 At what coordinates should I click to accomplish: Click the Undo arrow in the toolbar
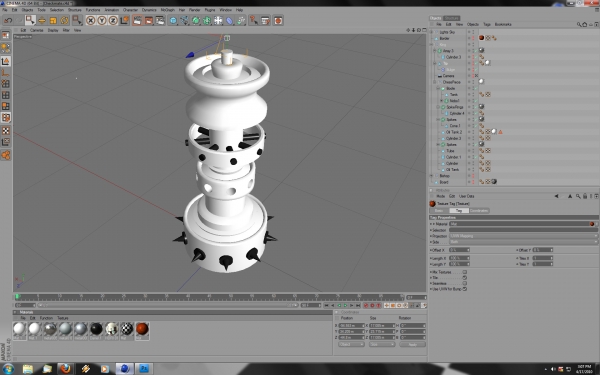tap(8, 20)
